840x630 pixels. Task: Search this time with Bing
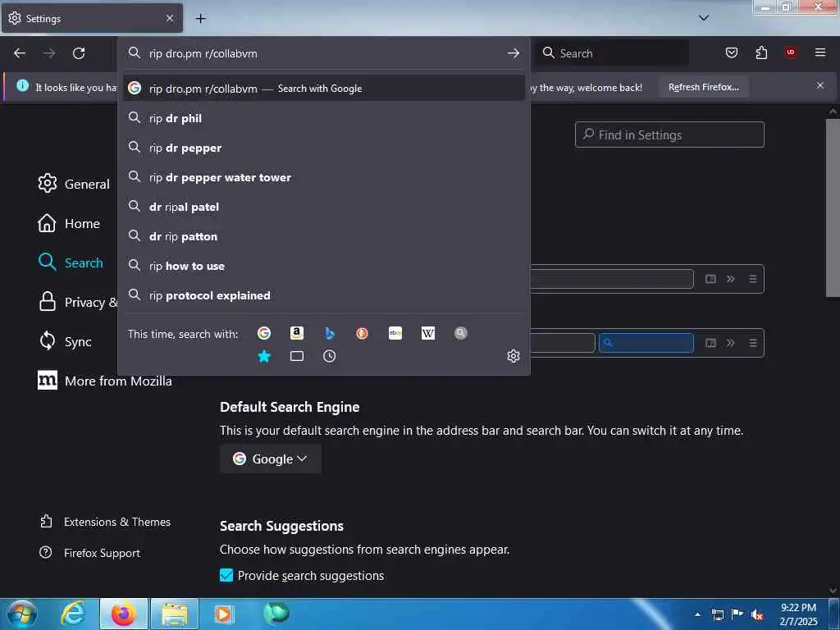(330, 333)
